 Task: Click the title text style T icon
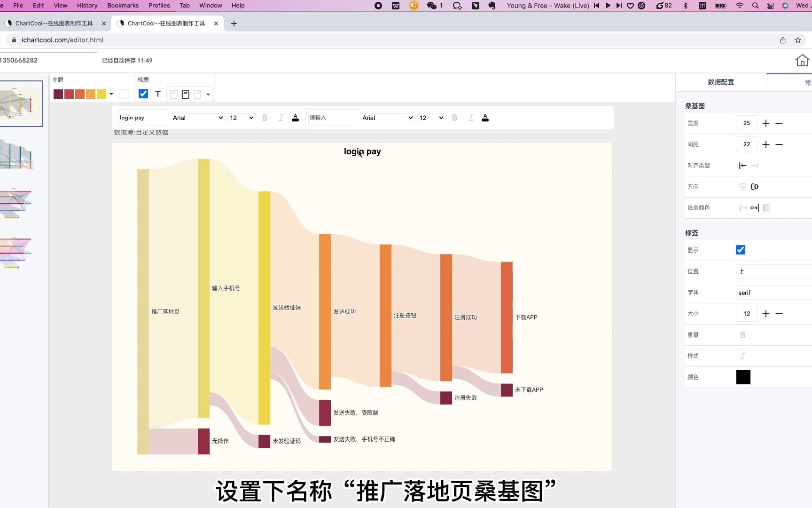158,94
